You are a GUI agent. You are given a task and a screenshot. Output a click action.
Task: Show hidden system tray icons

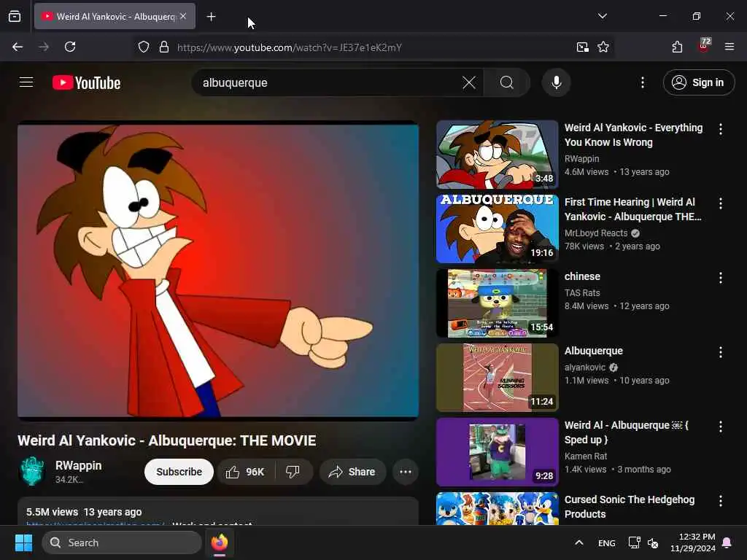(x=578, y=542)
